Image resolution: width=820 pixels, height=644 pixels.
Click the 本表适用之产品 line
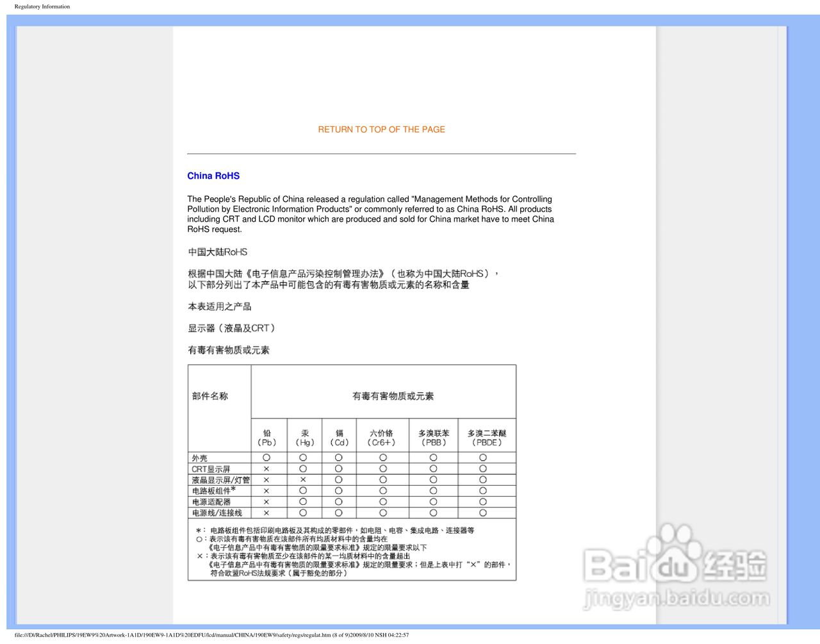point(220,306)
